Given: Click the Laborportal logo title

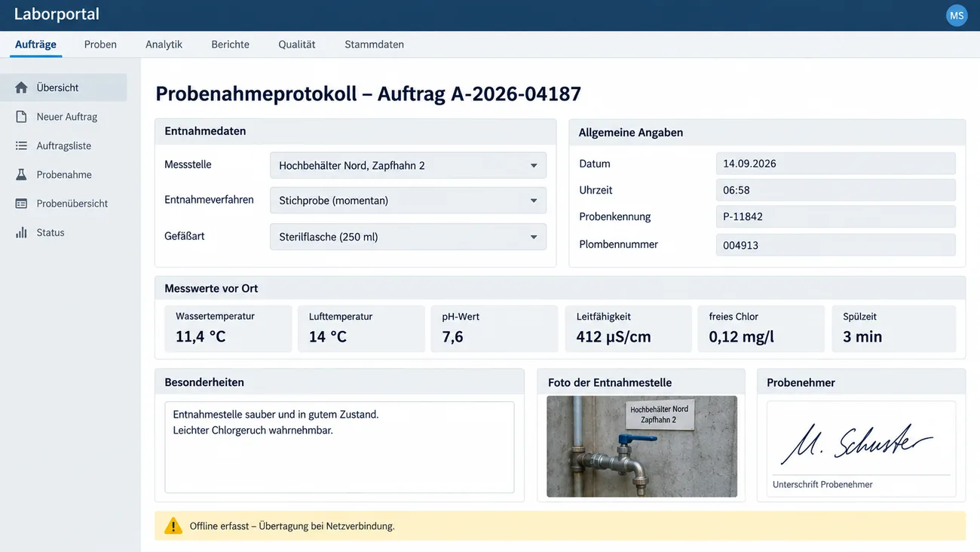Looking at the screenshot, I should [x=57, y=14].
